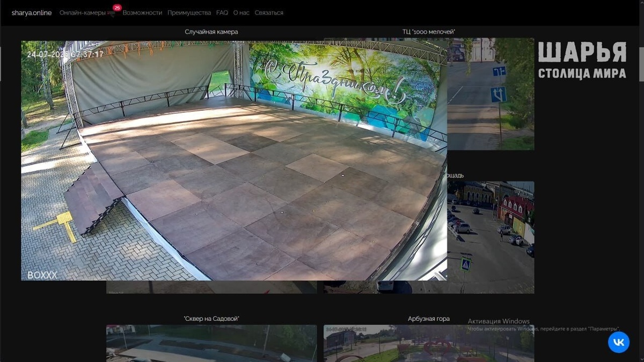Go to the Преимущества section
Screen dimensions: 644x362
pos(189,12)
